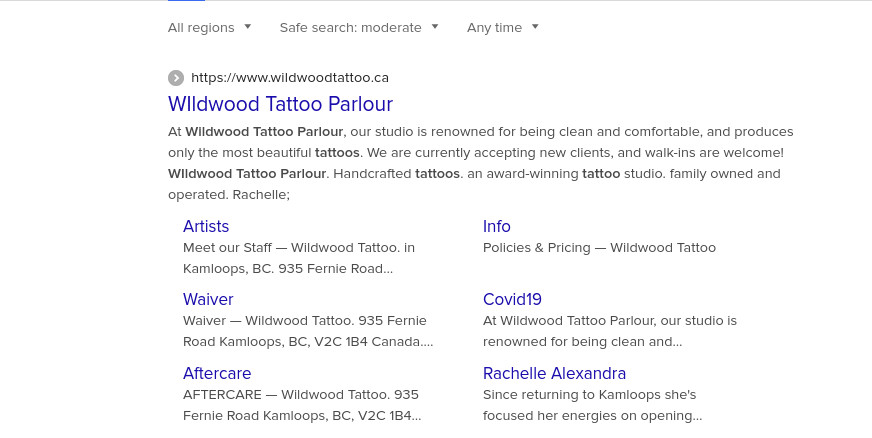Image resolution: width=872 pixels, height=438 pixels.
Task: Open the Info sitelink
Action: click(x=497, y=226)
